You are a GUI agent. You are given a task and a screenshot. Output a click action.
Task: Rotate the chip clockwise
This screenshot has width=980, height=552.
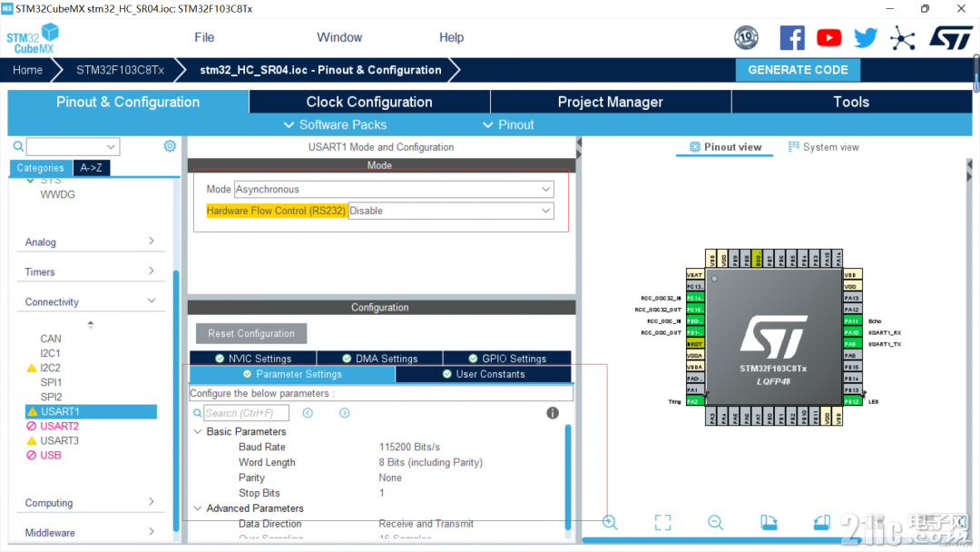pos(769,522)
